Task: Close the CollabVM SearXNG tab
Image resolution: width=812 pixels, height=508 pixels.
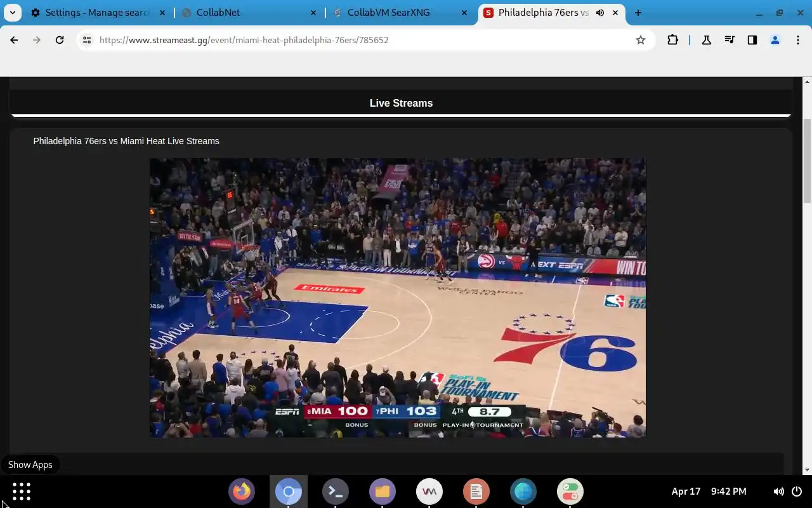Action: coord(464,13)
